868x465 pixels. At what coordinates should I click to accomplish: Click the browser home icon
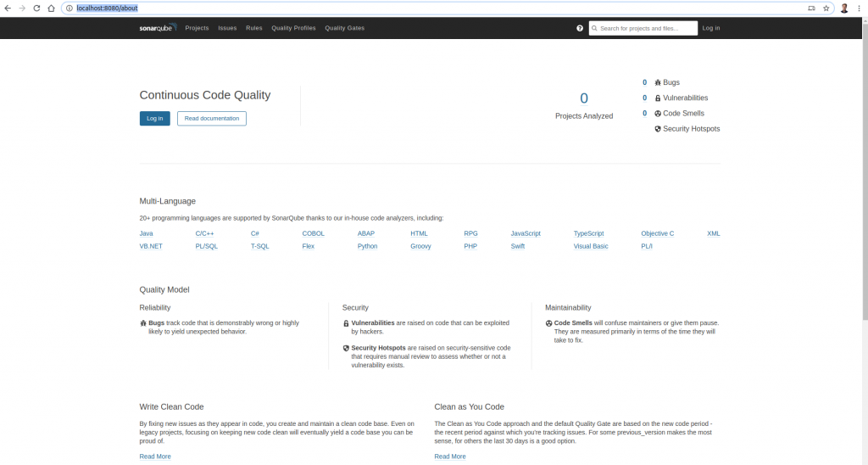51,8
